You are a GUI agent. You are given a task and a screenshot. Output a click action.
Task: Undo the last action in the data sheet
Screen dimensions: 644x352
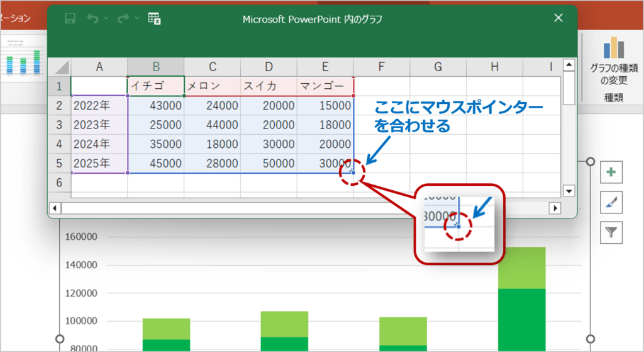[93, 18]
